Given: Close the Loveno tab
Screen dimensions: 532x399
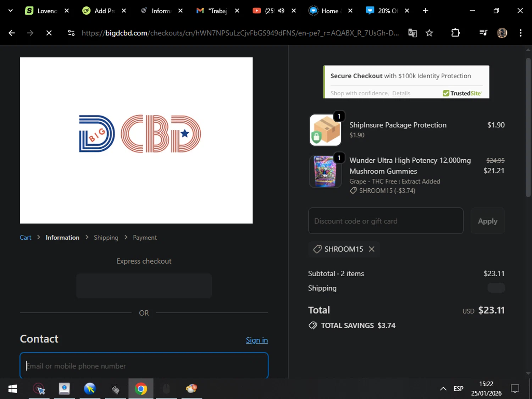Looking at the screenshot, I should coord(66,11).
